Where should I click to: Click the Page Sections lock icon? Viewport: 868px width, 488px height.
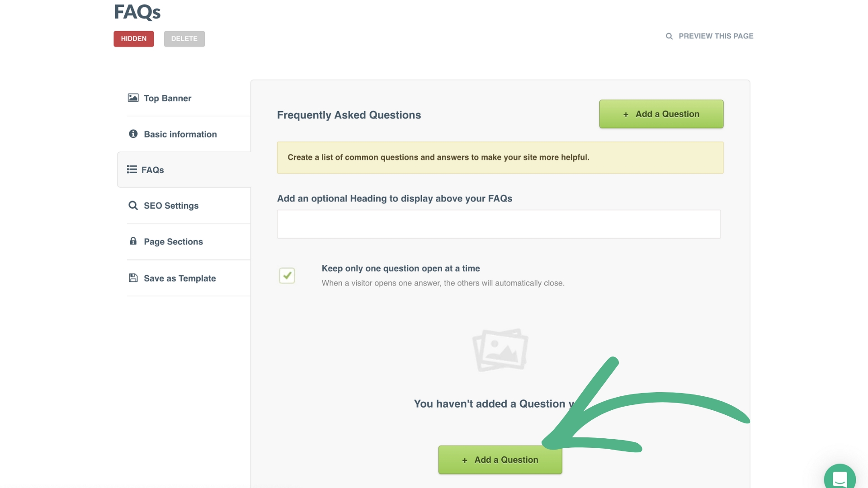[133, 241]
